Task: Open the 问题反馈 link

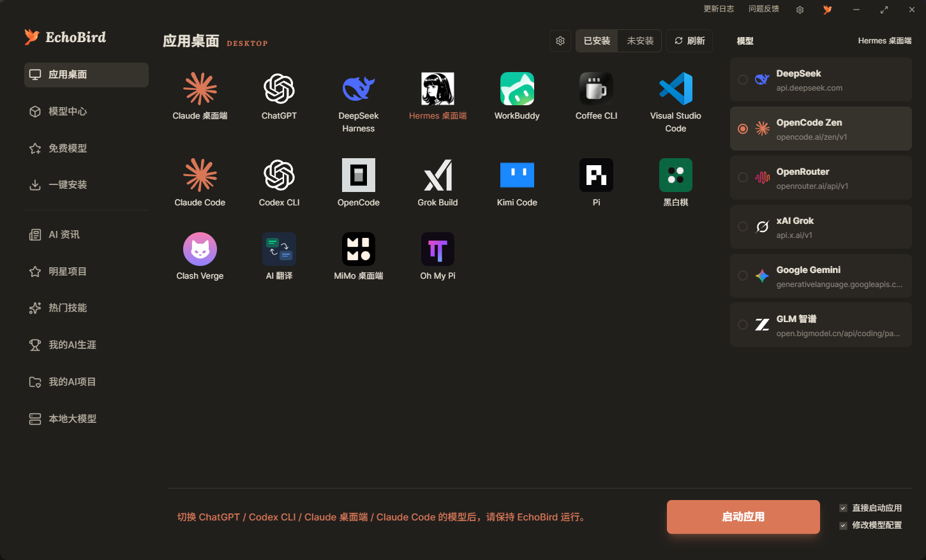Action: tap(764, 9)
